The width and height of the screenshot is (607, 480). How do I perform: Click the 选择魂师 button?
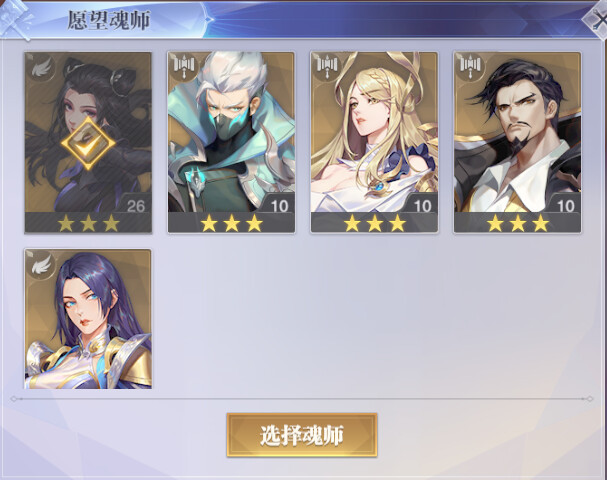[x=302, y=435]
